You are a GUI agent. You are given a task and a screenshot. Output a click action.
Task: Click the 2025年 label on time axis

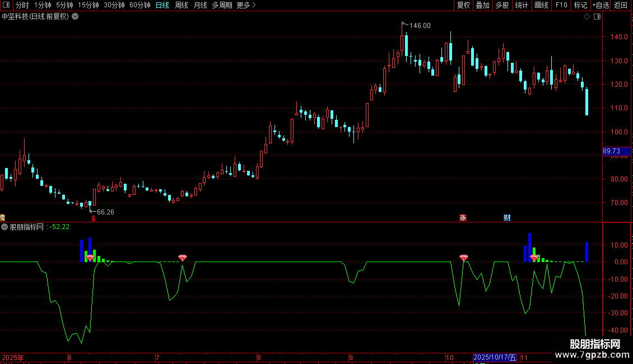(13, 357)
